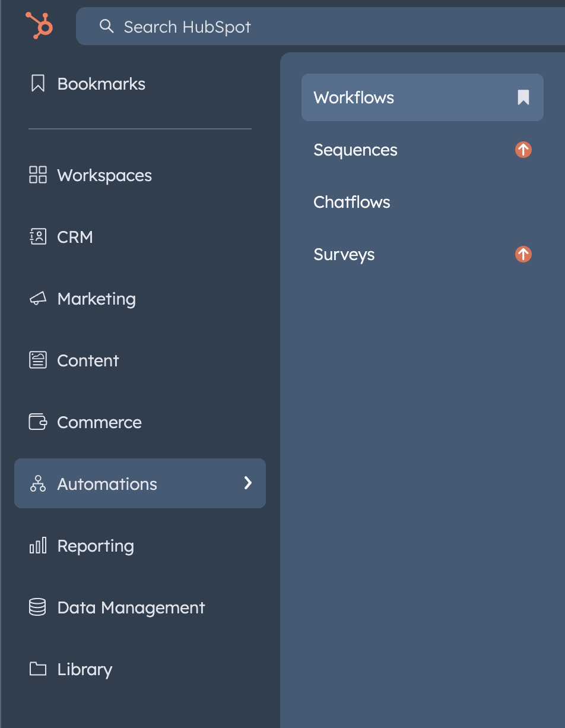Click the upgrade arrow beside Sequences
The width and height of the screenshot is (565, 728).
(523, 150)
